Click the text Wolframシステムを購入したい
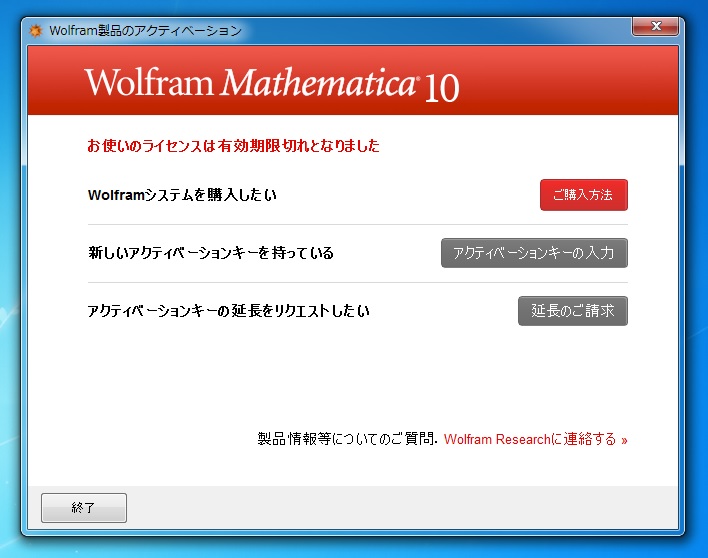The height and width of the screenshot is (558, 708). (x=182, y=195)
